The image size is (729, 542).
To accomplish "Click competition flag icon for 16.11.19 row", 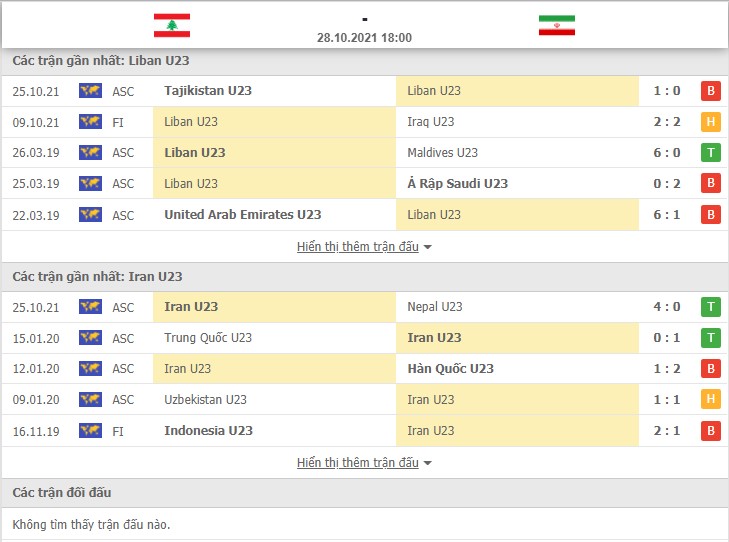I will pos(90,431).
